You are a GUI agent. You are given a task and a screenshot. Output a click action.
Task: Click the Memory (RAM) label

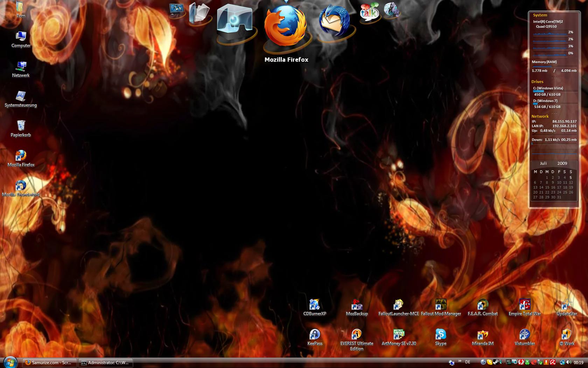click(544, 62)
